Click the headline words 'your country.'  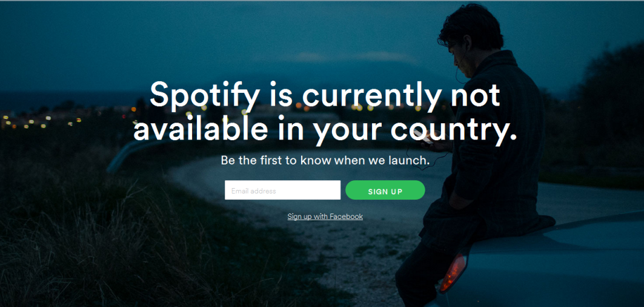point(415,131)
